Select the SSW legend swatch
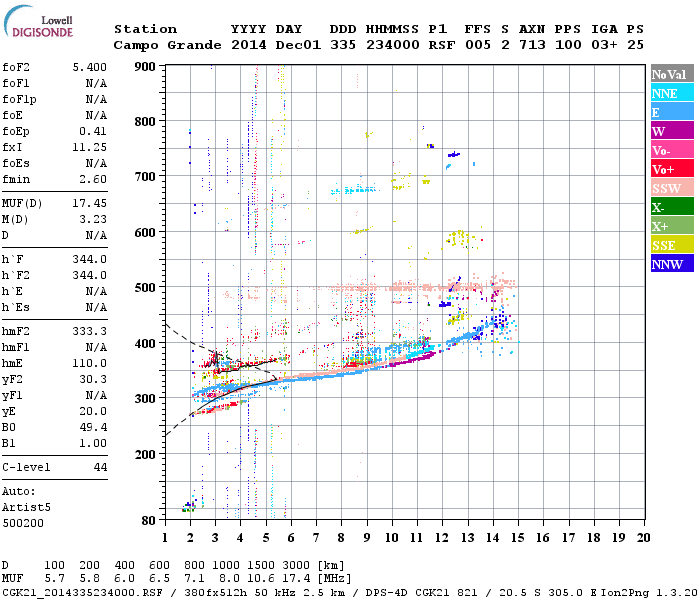The image size is (700, 600). tap(672, 188)
